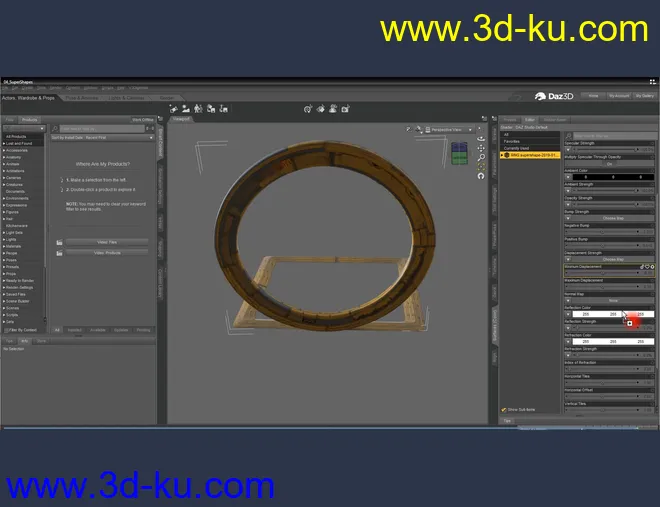Click the Work Offline button
The width and height of the screenshot is (660, 507).
tap(142, 119)
